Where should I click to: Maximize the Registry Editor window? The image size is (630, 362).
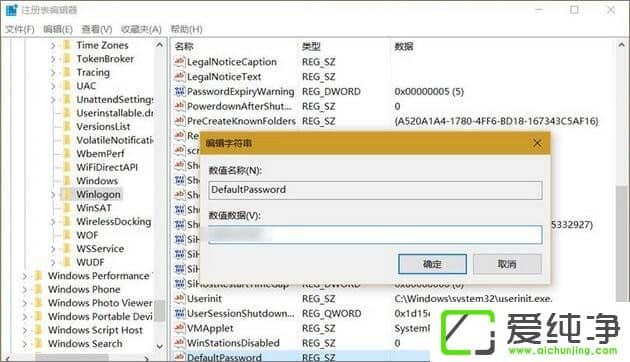(x=575, y=10)
